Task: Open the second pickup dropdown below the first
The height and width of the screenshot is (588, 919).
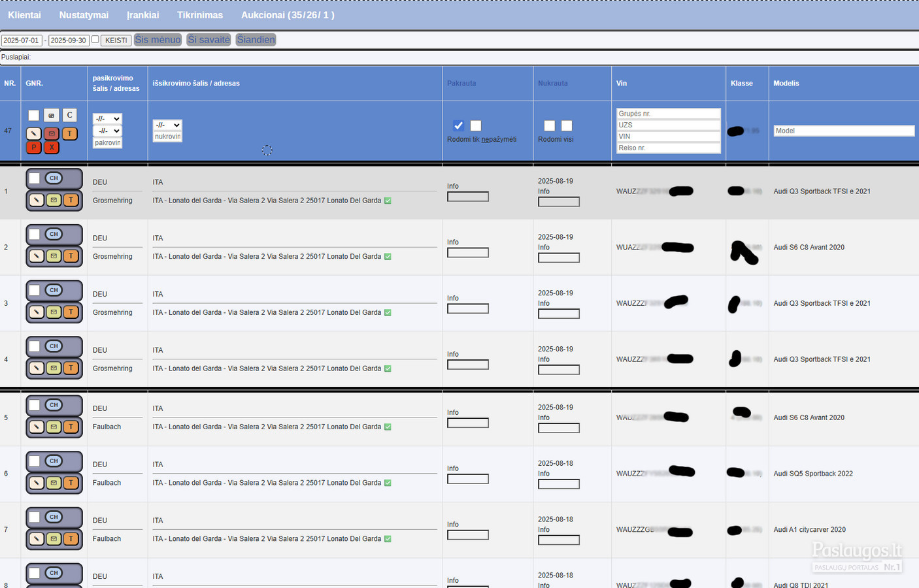Action: tap(107, 131)
